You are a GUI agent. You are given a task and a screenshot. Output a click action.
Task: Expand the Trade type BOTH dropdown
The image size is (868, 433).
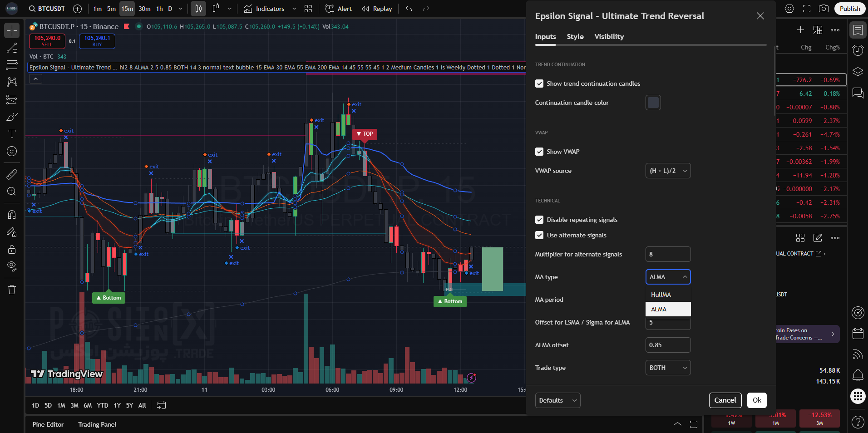coord(668,368)
